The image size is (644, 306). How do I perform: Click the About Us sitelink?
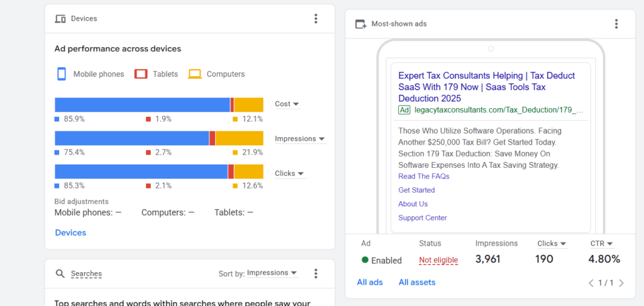pos(413,204)
